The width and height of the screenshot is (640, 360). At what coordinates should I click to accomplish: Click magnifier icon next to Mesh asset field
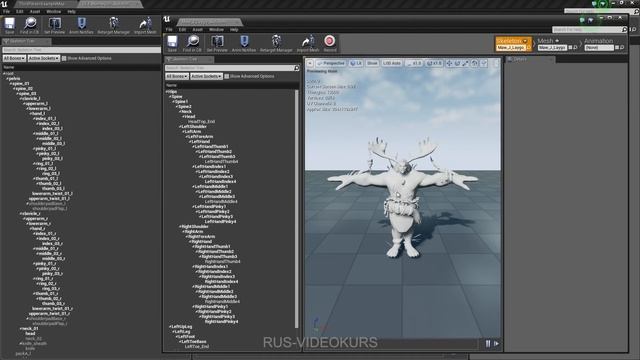(576, 48)
